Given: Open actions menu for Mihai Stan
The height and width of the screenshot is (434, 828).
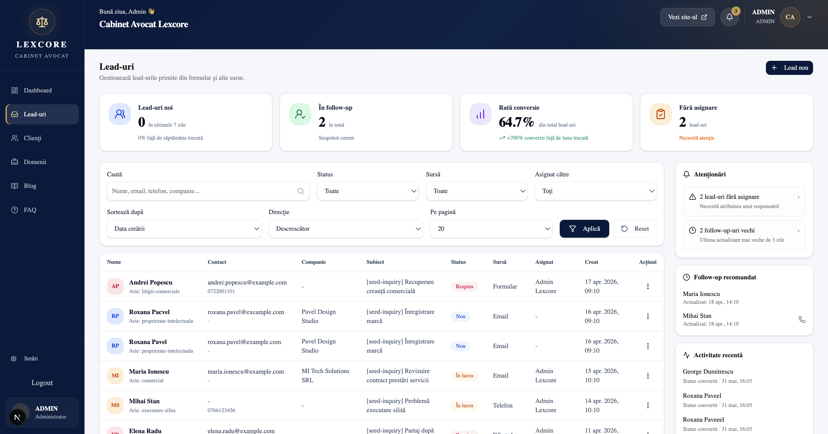Looking at the screenshot, I should (x=647, y=405).
